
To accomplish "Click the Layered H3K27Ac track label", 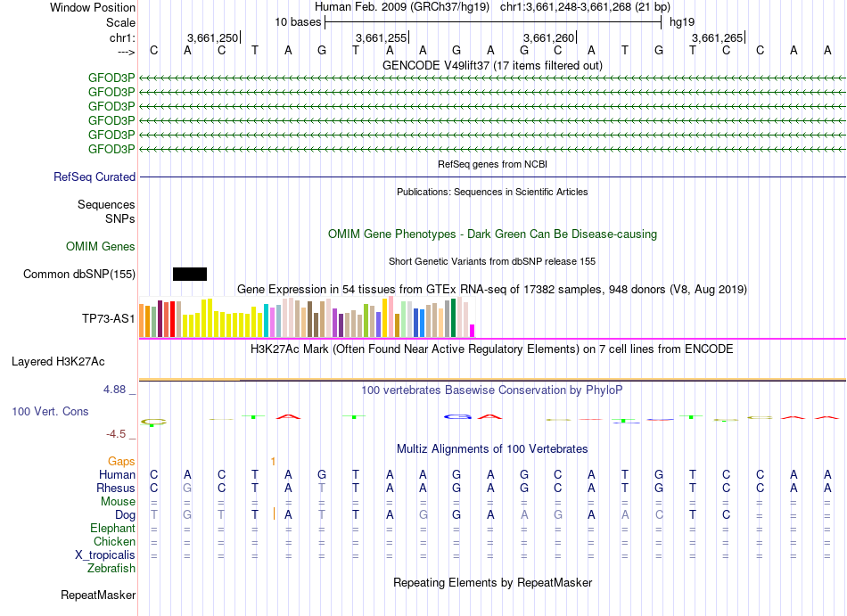I will [58, 362].
